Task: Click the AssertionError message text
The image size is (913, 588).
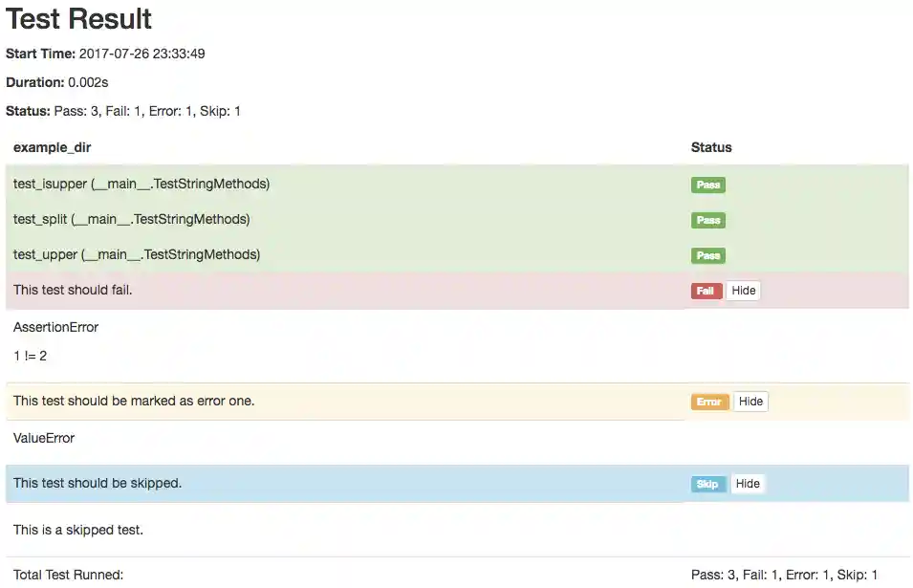Action: (x=55, y=327)
